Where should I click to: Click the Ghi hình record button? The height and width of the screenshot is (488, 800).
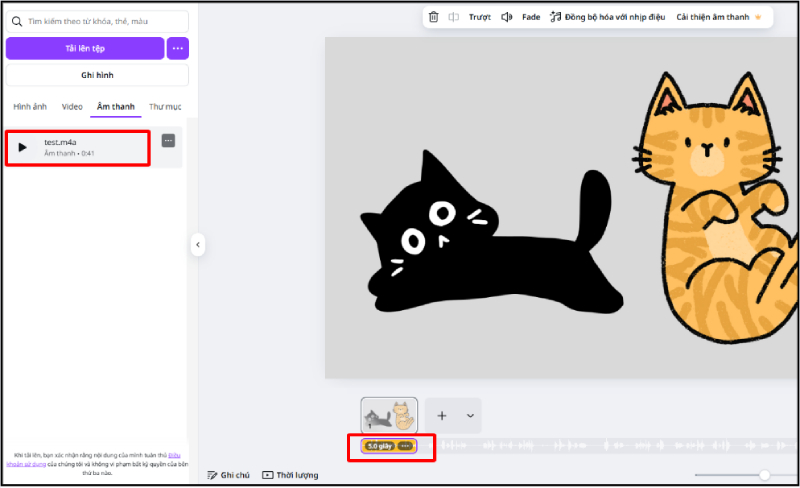pyautogui.click(x=97, y=75)
